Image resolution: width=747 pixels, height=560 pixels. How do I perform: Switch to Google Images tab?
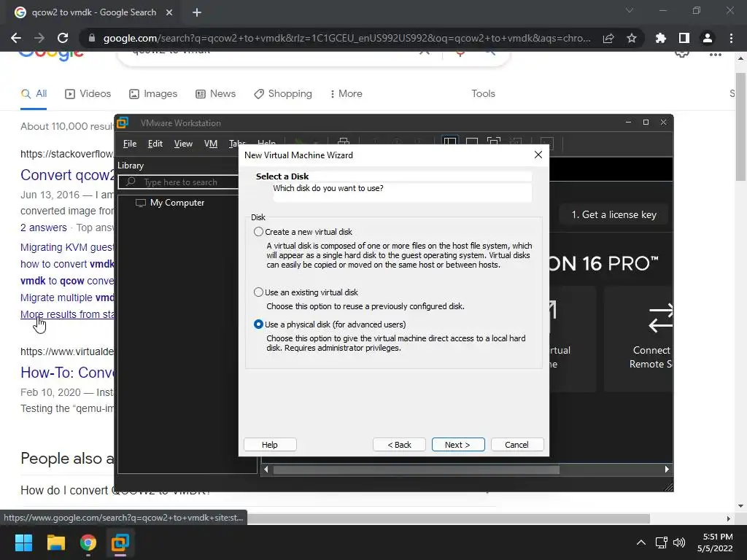pyautogui.click(x=153, y=94)
